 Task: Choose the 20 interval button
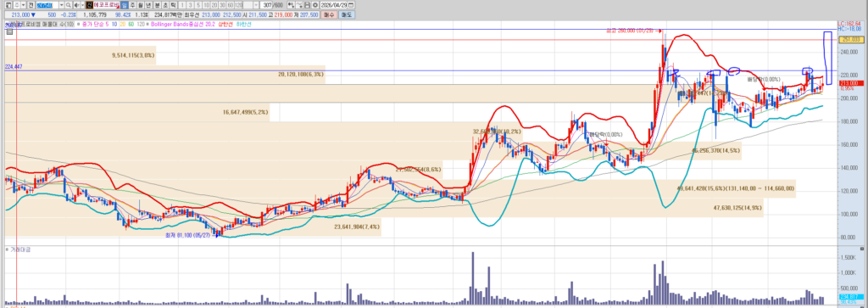(214, 5)
